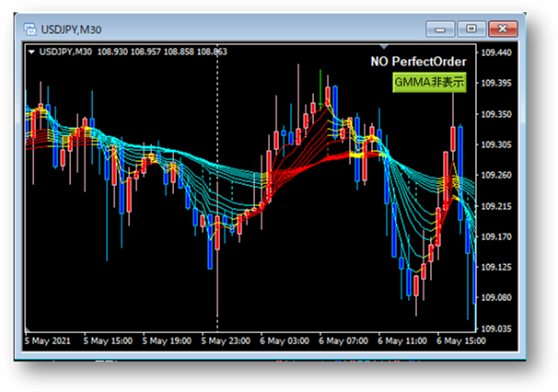Viewport: 558px width, 392px height.
Task: Click the 109.035 price scale value
Action: pyautogui.click(x=496, y=329)
